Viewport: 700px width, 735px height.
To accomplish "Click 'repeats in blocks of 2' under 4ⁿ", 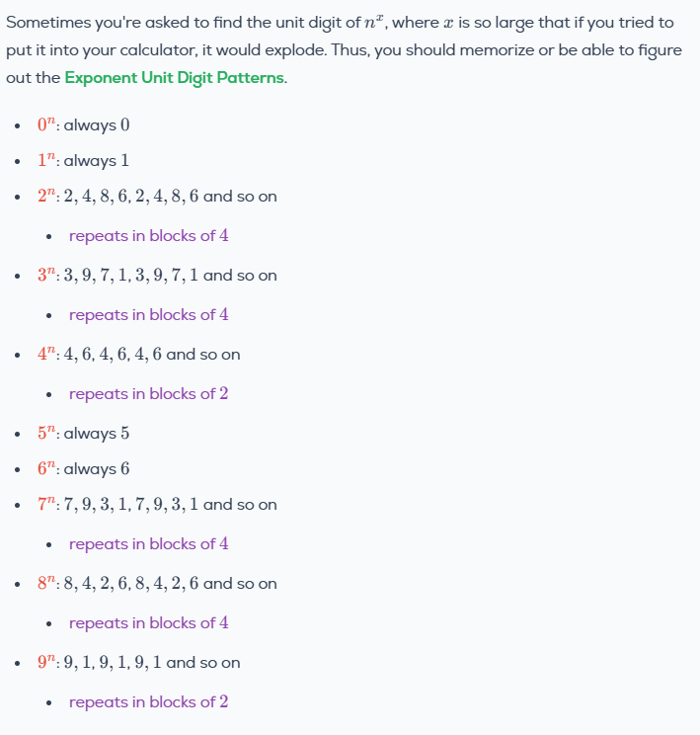I will coord(148,394).
